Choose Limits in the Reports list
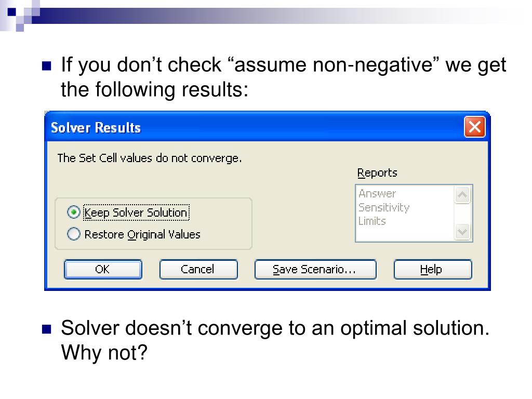This screenshot has height=399, width=532. [x=372, y=221]
